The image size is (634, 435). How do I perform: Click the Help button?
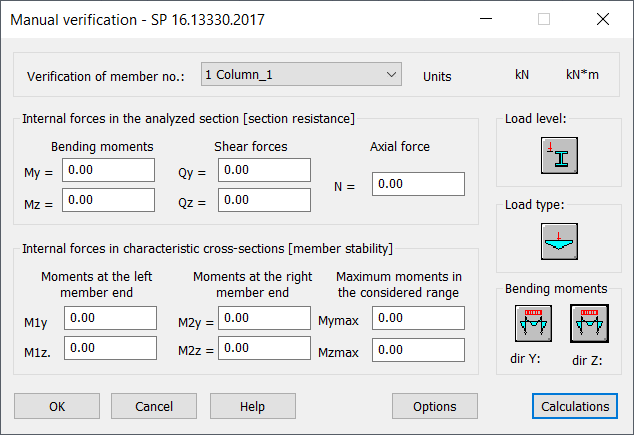253,406
